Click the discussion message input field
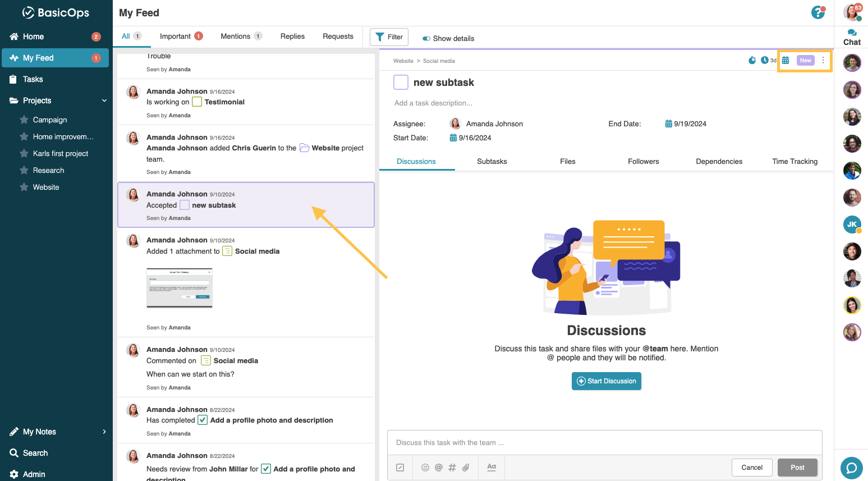Viewport: 868px width, 481px height. click(x=605, y=442)
